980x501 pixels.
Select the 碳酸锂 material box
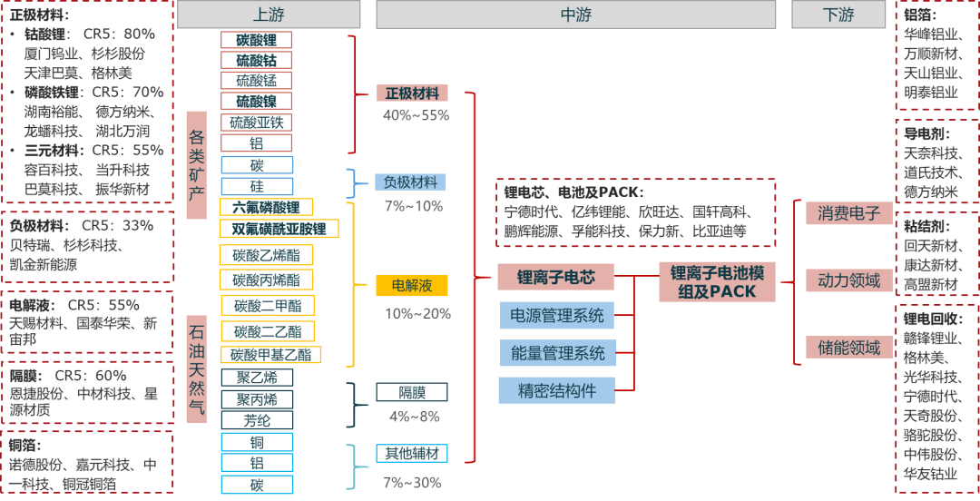[x=256, y=40]
